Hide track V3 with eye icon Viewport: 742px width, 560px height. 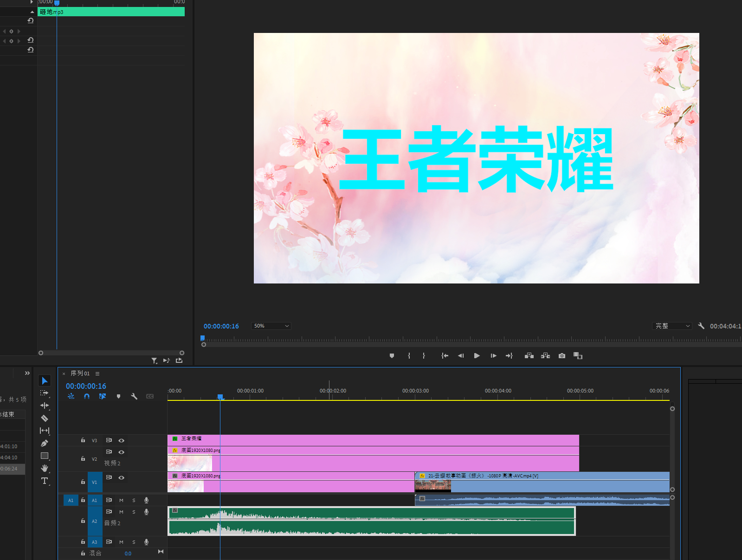coord(121,440)
